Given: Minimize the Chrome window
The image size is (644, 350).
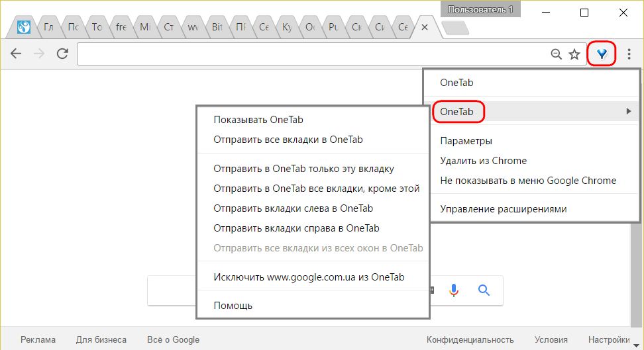Looking at the screenshot, I should pyautogui.click(x=546, y=13).
